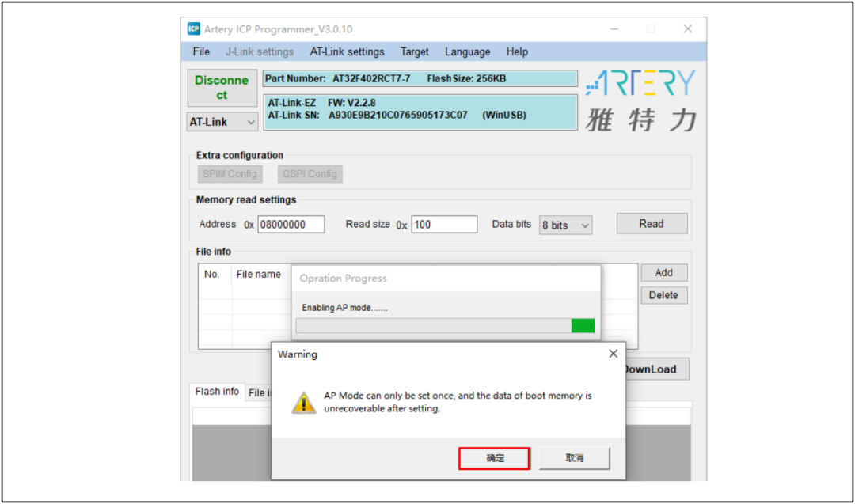
Task: Click the Read button
Action: pos(652,223)
